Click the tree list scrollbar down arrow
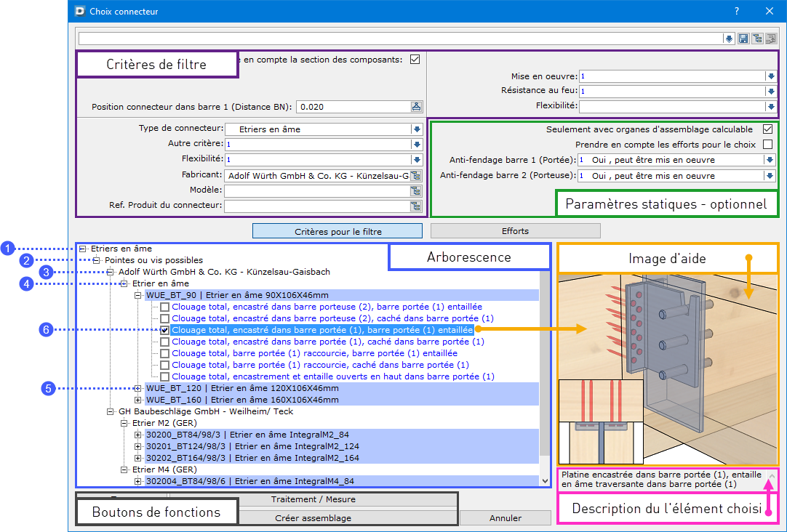Image resolution: width=787 pixels, height=532 pixels. 545,480
